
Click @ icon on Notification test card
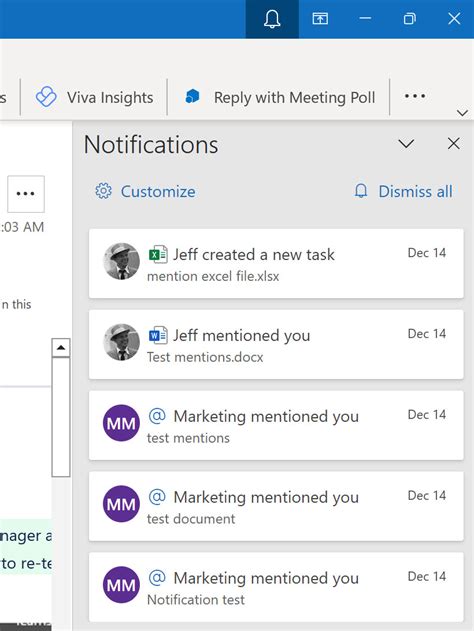pyautogui.click(x=157, y=577)
